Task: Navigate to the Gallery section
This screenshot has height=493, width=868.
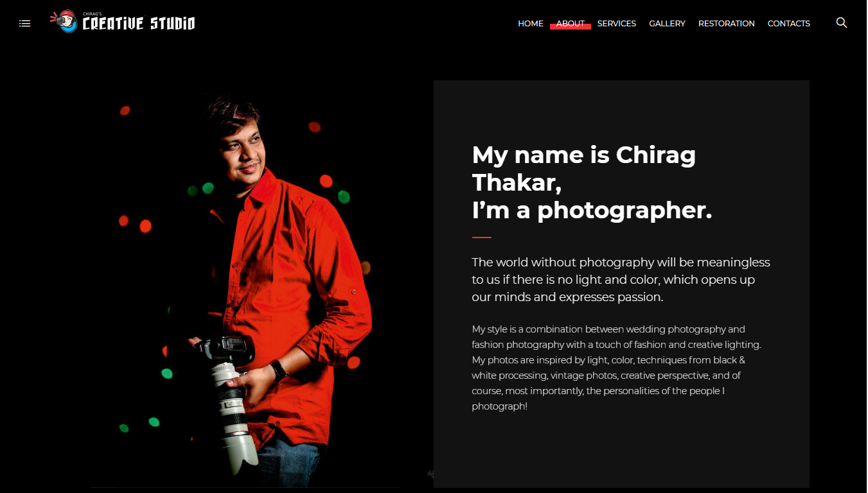Action: coord(667,24)
